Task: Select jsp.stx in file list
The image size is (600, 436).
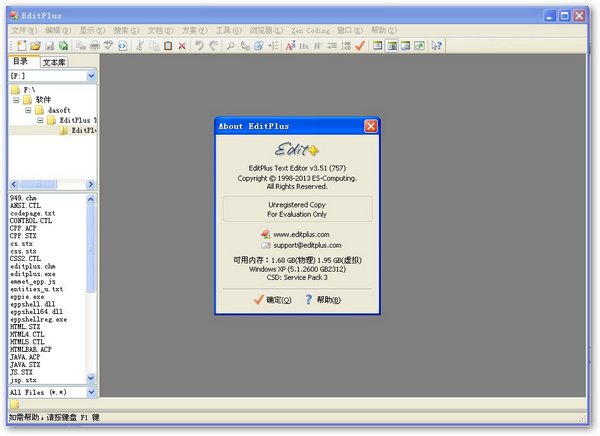Action: point(23,380)
